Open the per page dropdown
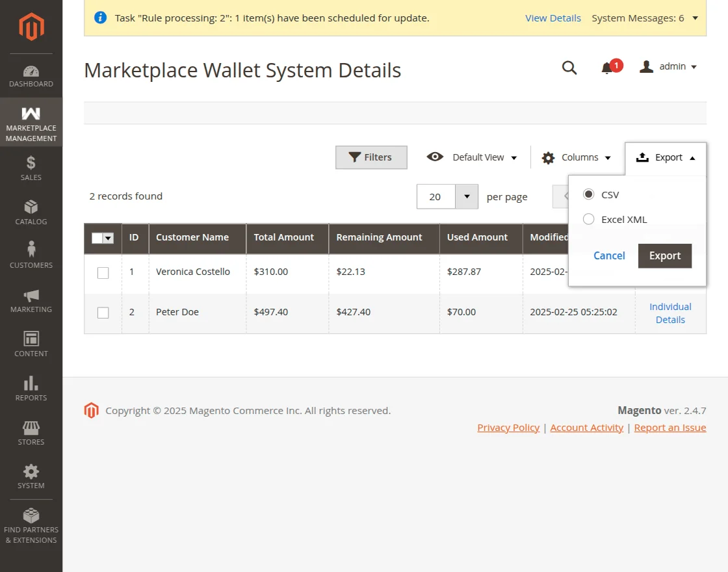Screen dimensions: 728x572 pyautogui.click(x=466, y=196)
